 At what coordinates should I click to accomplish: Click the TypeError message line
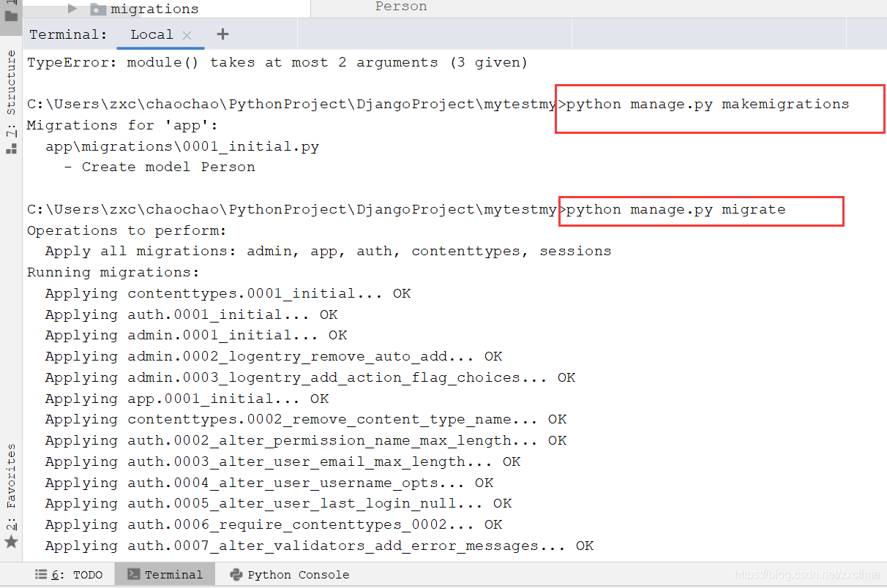(277, 63)
